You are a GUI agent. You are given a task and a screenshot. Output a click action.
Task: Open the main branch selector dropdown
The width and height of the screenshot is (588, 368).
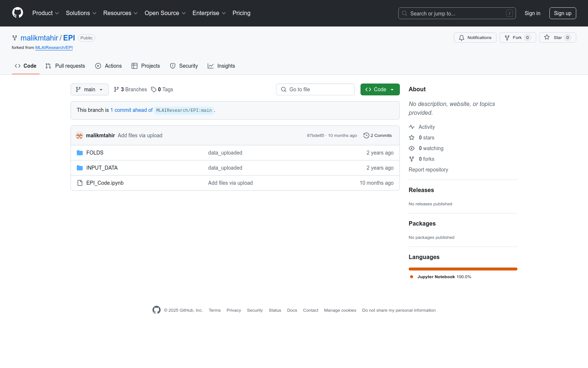tap(90, 89)
